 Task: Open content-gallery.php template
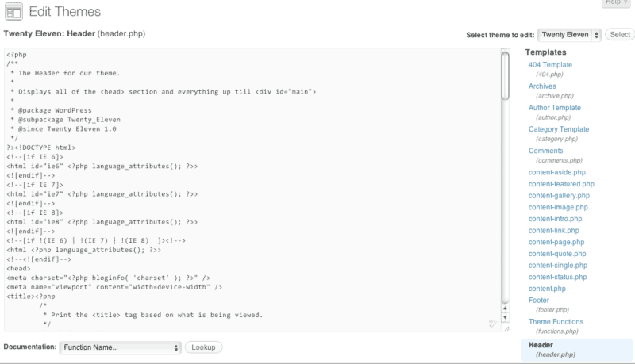click(x=559, y=195)
